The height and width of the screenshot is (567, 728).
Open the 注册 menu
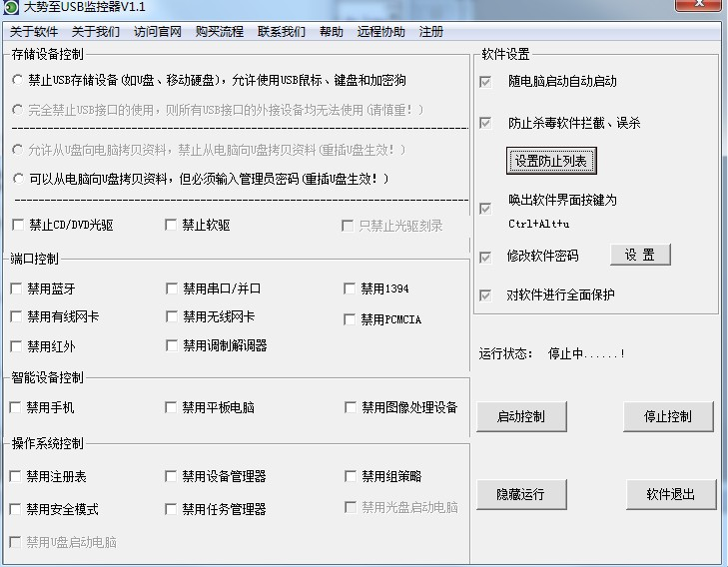coord(431,32)
